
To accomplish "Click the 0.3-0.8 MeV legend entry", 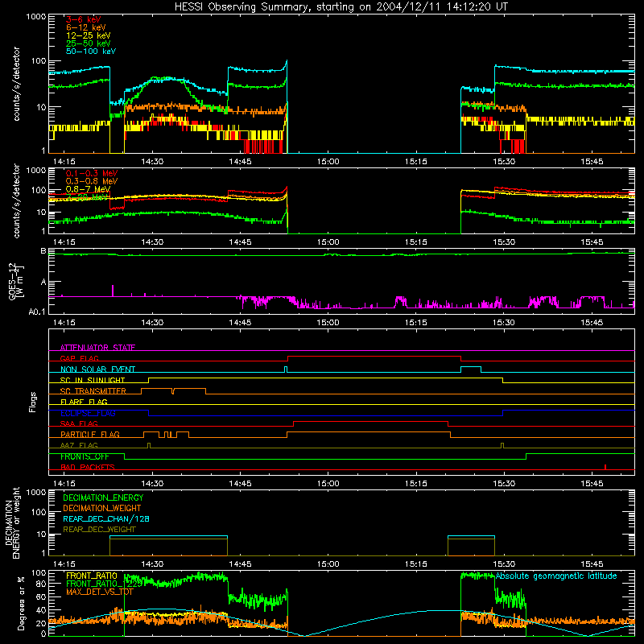I will (x=92, y=181).
